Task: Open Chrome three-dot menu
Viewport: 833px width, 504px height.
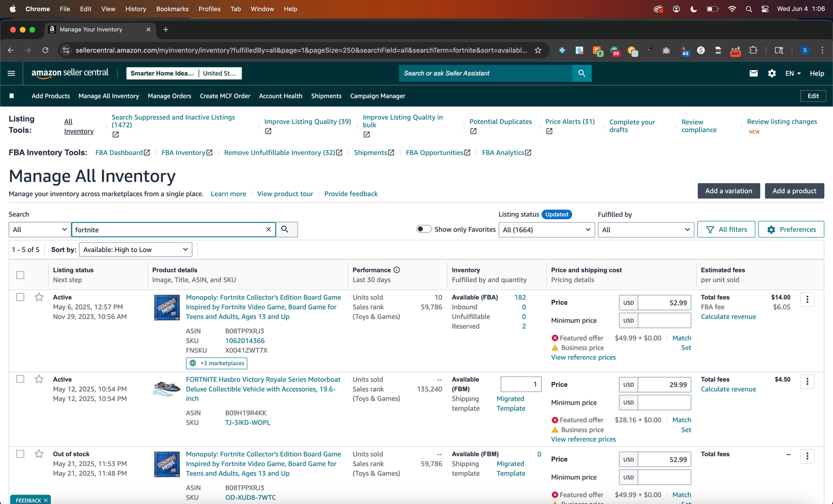Action: (822, 50)
